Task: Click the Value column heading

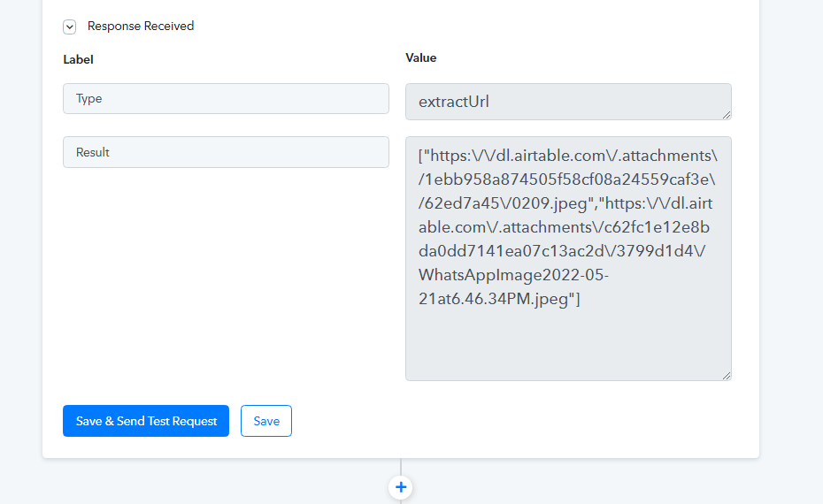Action: click(x=421, y=58)
